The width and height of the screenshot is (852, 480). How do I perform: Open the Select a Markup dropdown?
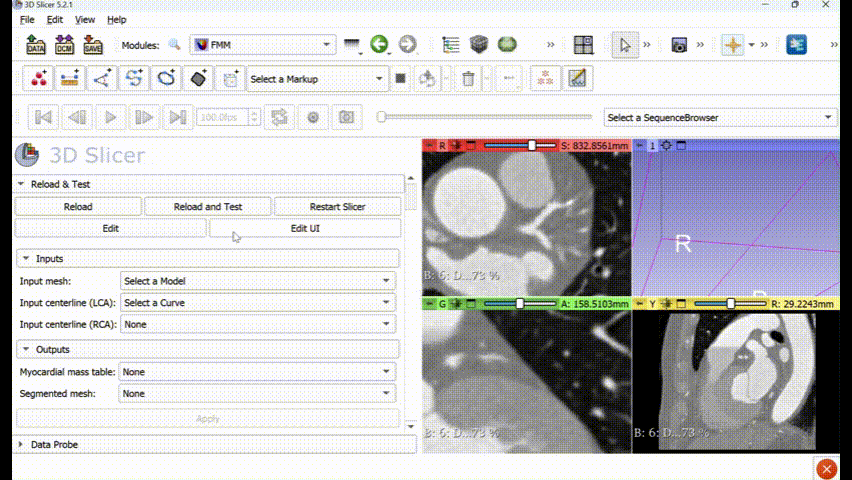pyautogui.click(x=317, y=79)
